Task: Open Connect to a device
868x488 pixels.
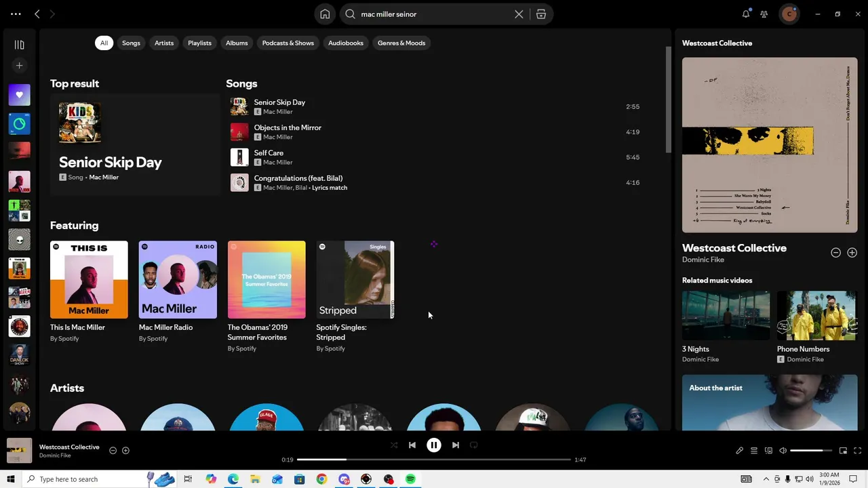Action: [x=768, y=451]
